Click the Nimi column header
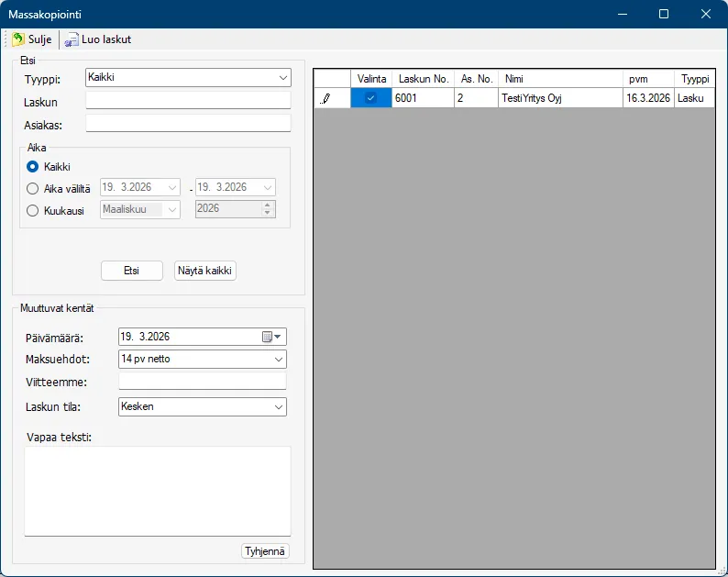Viewport: 728px width, 577px height. 561,79
